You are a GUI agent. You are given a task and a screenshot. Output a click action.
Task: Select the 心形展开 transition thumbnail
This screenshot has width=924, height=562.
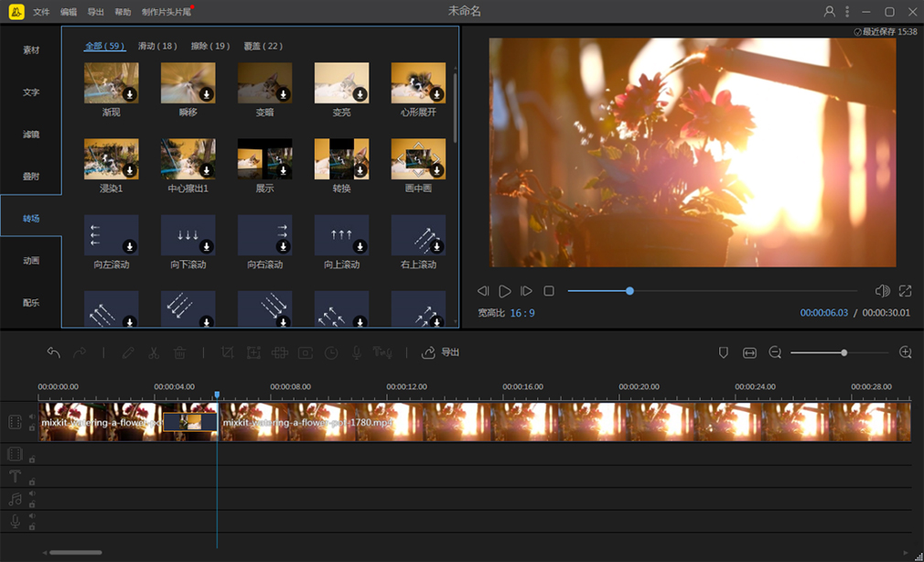[x=418, y=82]
